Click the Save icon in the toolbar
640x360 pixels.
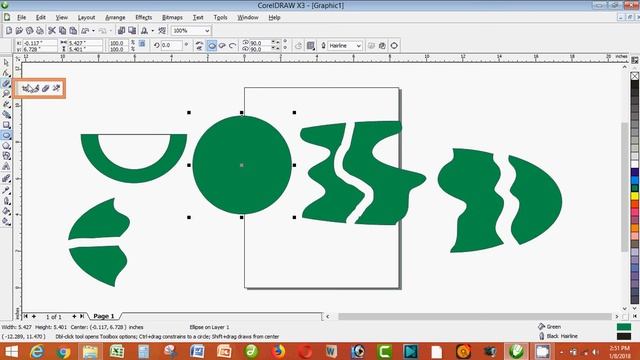point(29,31)
